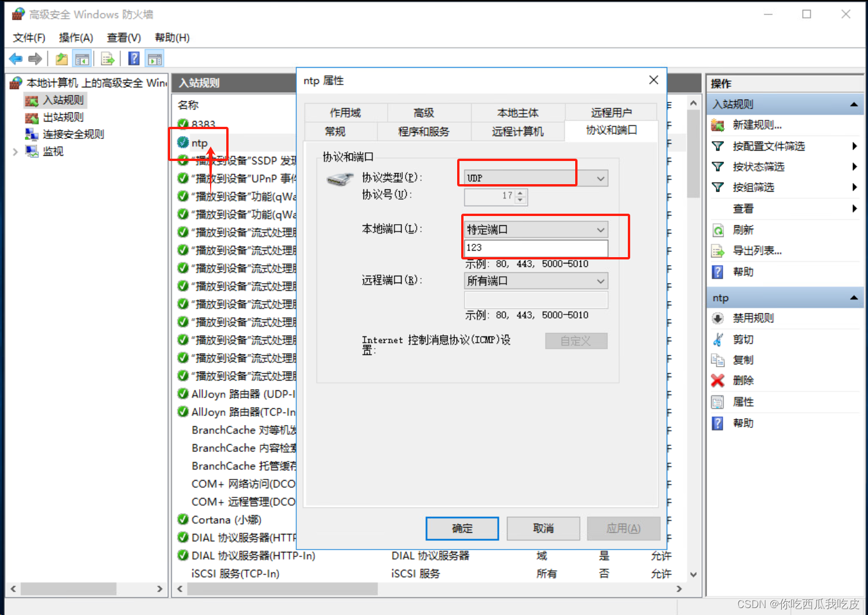Viewport: 868px width, 615px height.
Task: Click the red X 删除 icon
Action: [718, 380]
